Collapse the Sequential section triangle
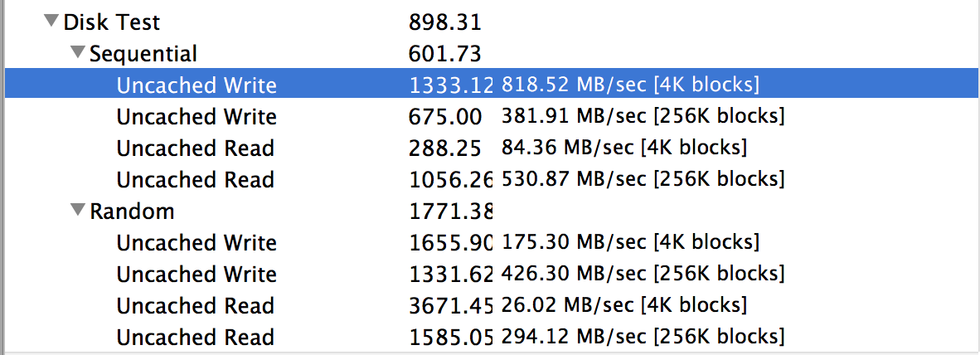The image size is (980, 355). 77,52
